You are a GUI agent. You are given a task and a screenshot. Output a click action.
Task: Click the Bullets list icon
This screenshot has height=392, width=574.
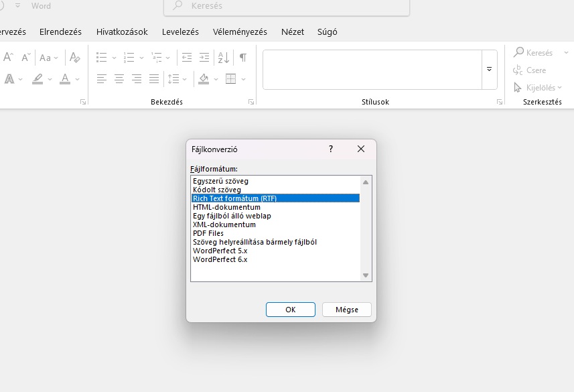point(102,58)
